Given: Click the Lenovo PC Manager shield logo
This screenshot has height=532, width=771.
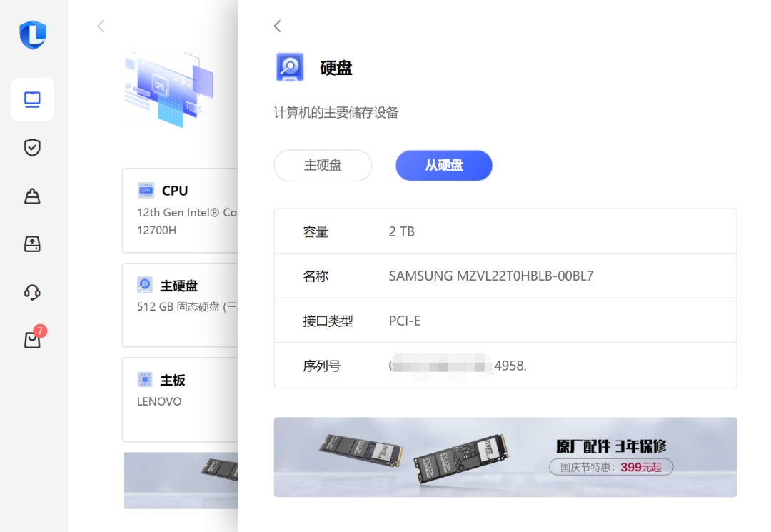Looking at the screenshot, I should (33, 34).
